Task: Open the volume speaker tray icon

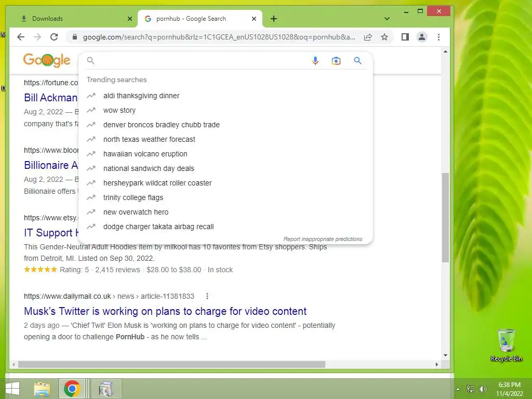Action: pyautogui.click(x=483, y=389)
